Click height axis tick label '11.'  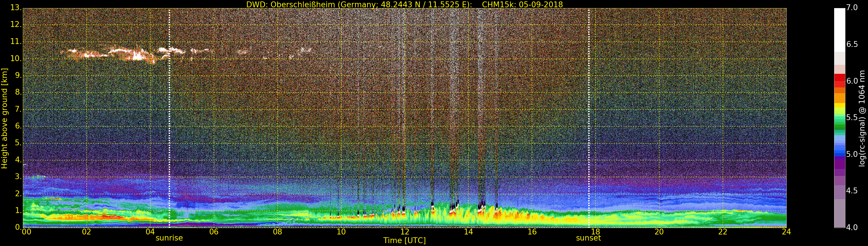pos(16,41)
